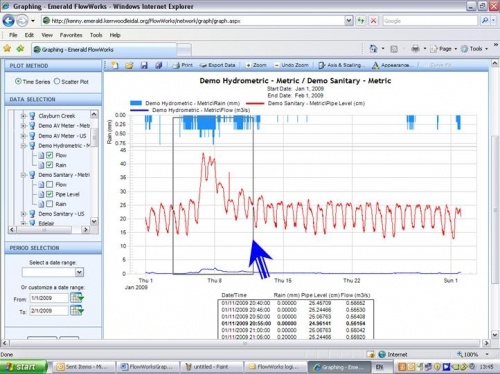Screen dimensions: 500x374
Task: Open the Tools menu in menu bar
Action: click(x=96, y=35)
